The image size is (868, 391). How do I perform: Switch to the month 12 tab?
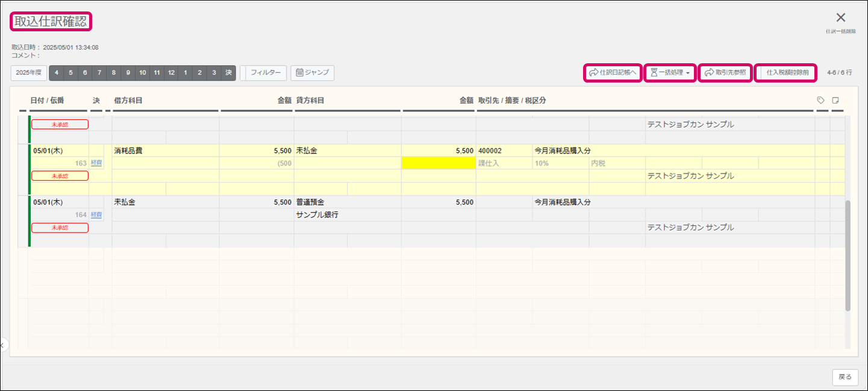point(171,73)
